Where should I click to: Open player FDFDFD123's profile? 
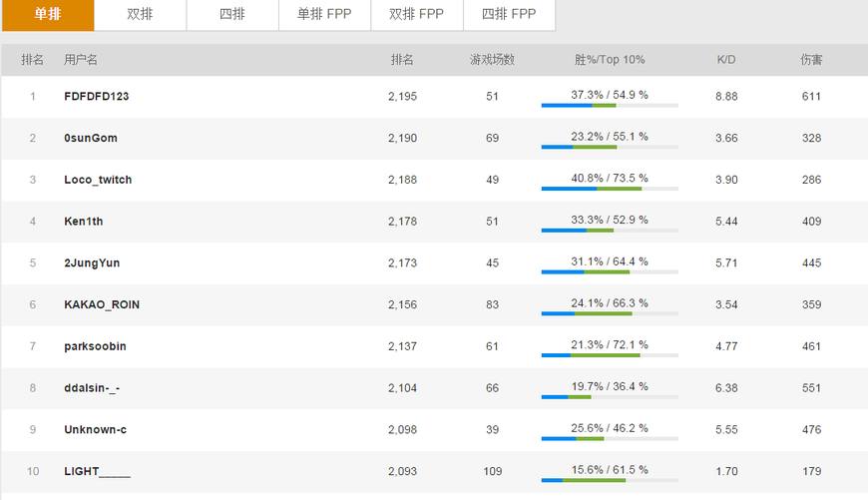96,97
